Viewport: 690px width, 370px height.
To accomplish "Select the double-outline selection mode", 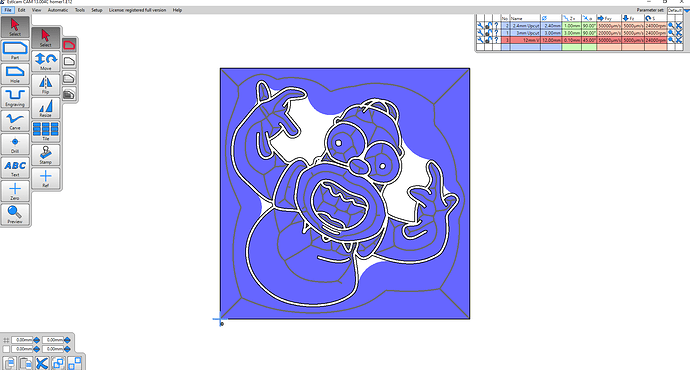I will 69,78.
